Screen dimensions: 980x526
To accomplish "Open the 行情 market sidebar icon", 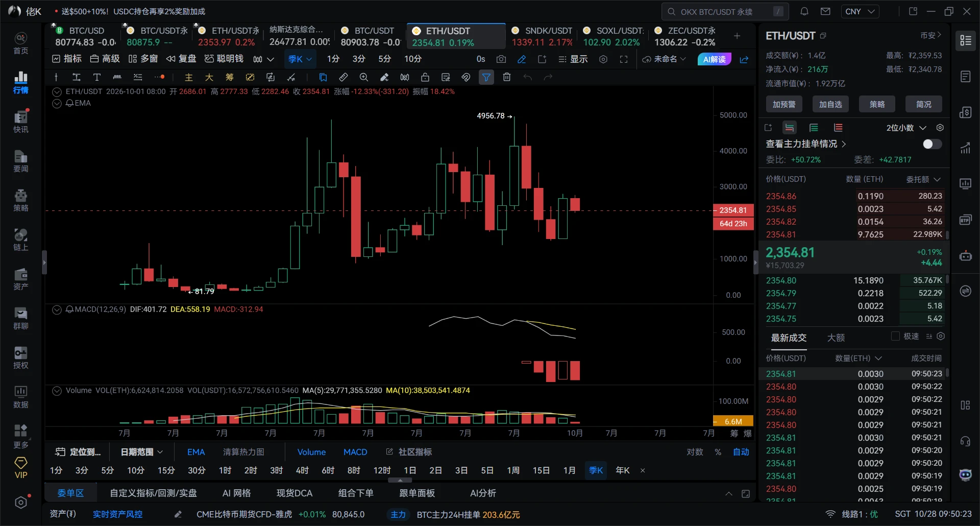I will tap(21, 82).
